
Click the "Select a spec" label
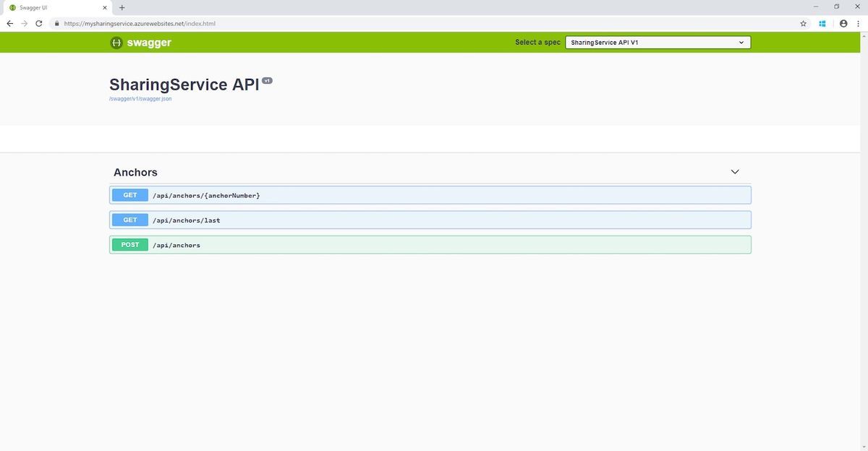537,43
